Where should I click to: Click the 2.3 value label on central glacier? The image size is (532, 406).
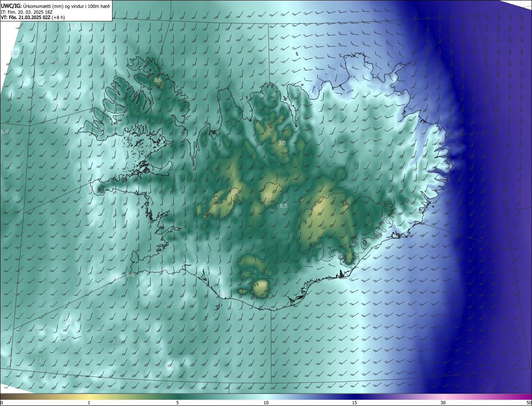click(268, 196)
